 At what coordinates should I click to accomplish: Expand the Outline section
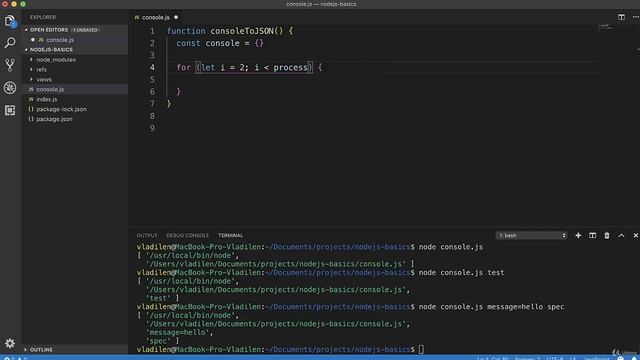pyautogui.click(x=41, y=349)
